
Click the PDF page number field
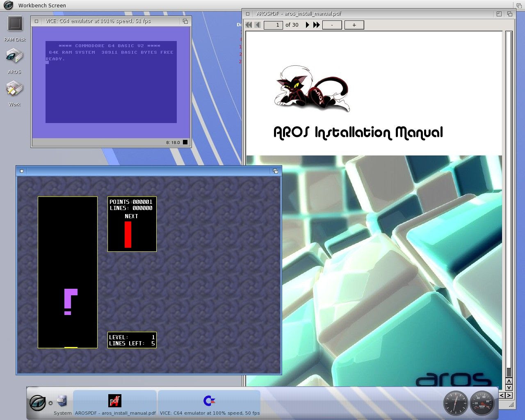coord(273,25)
